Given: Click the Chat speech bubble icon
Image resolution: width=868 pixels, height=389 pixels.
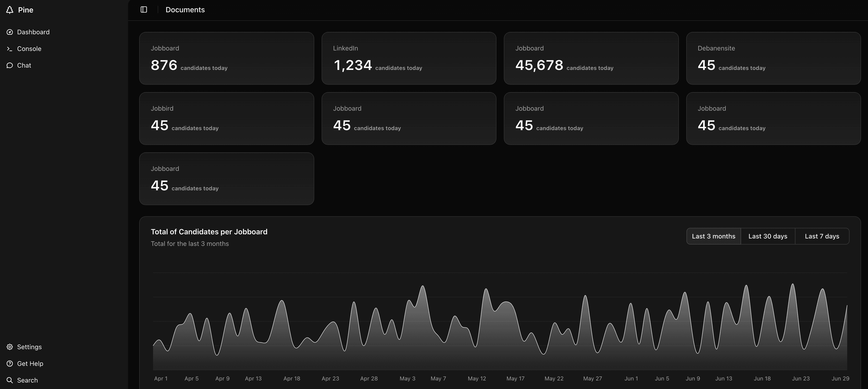Looking at the screenshot, I should coord(10,66).
